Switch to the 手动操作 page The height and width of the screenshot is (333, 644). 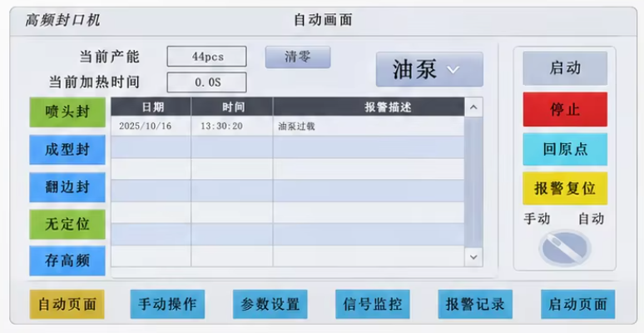[167, 304]
